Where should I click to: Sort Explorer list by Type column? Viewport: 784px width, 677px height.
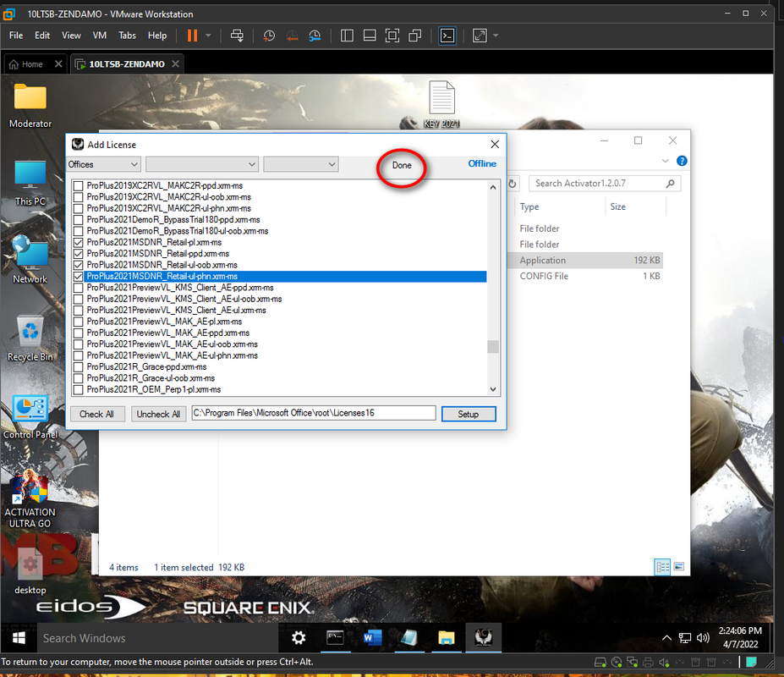[529, 206]
